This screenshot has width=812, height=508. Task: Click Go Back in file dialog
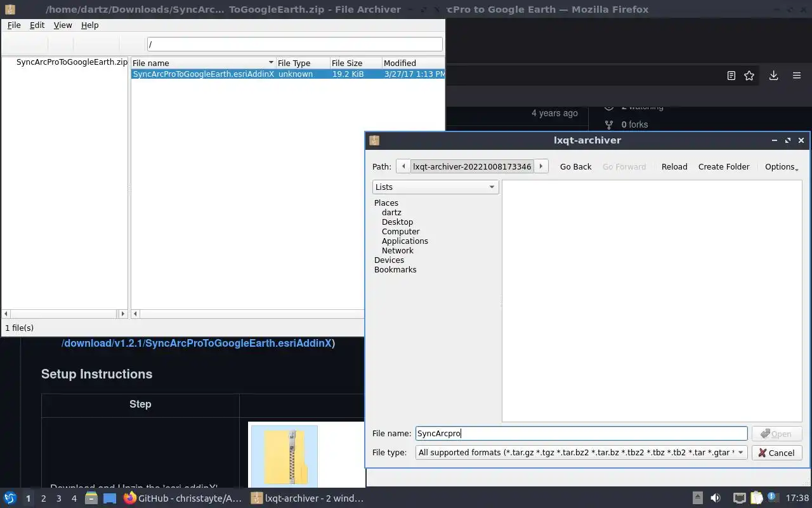pos(575,166)
